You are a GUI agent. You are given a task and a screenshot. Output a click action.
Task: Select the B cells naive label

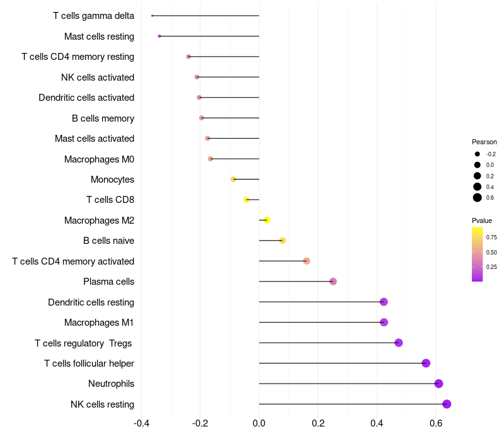pyautogui.click(x=108, y=241)
